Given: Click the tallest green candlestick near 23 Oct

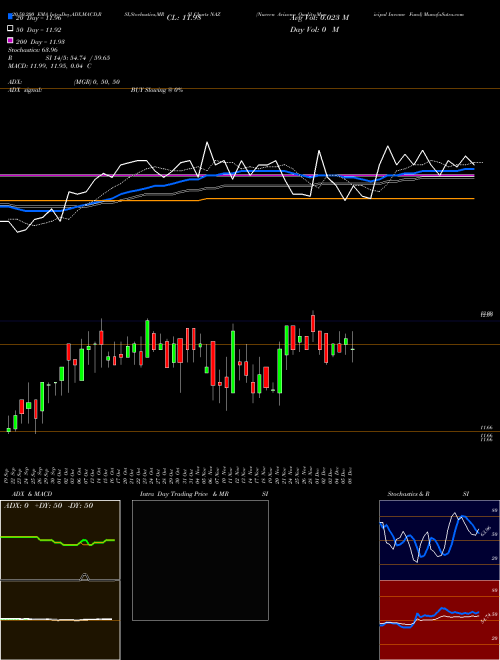Looking at the screenshot, I should pos(147,339).
